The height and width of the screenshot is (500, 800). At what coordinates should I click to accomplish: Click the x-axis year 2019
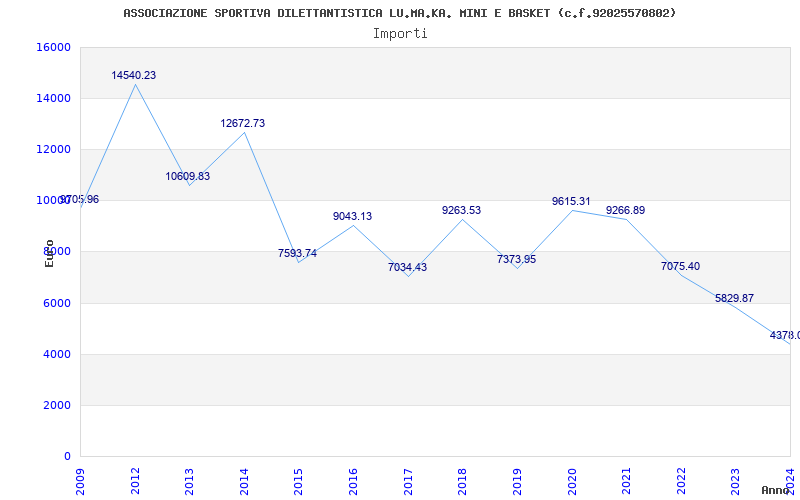(517, 481)
